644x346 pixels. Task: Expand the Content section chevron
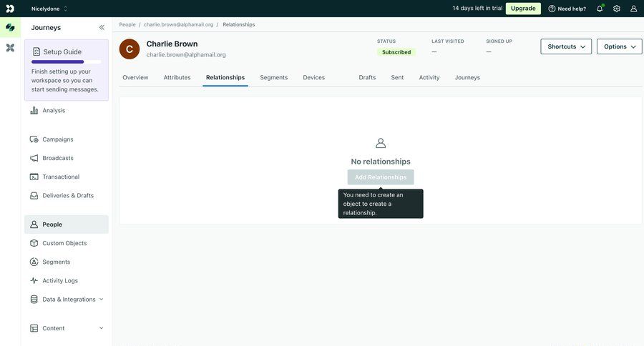click(101, 328)
